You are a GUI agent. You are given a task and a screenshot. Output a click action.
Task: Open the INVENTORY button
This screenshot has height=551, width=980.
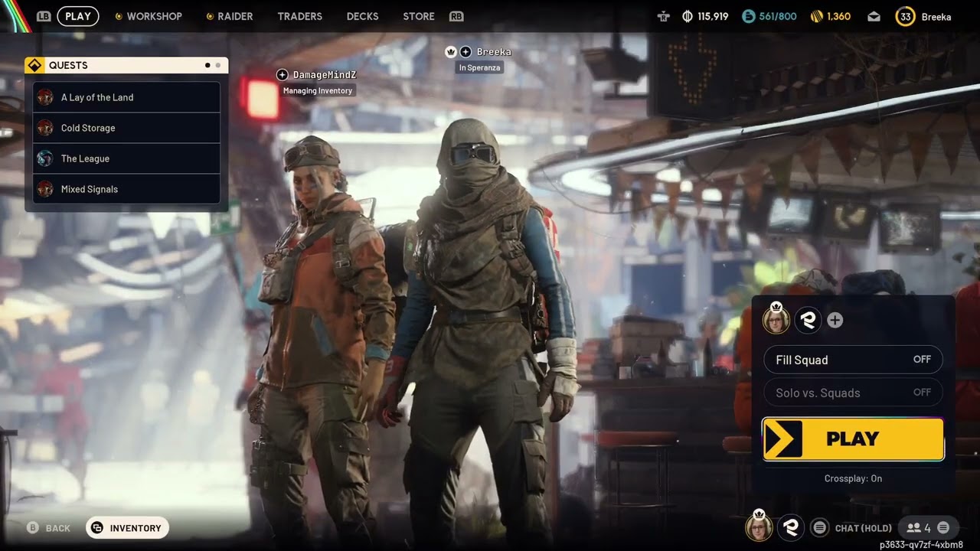[x=127, y=528]
